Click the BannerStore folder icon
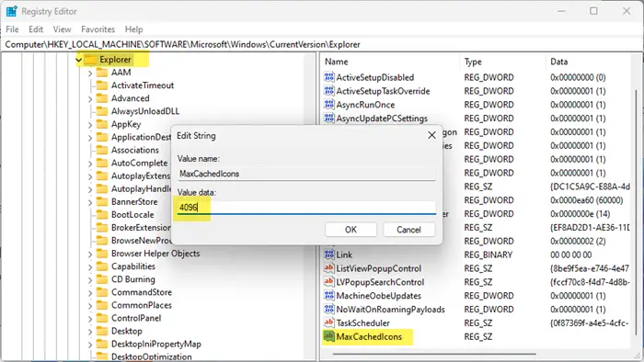 tap(102, 202)
